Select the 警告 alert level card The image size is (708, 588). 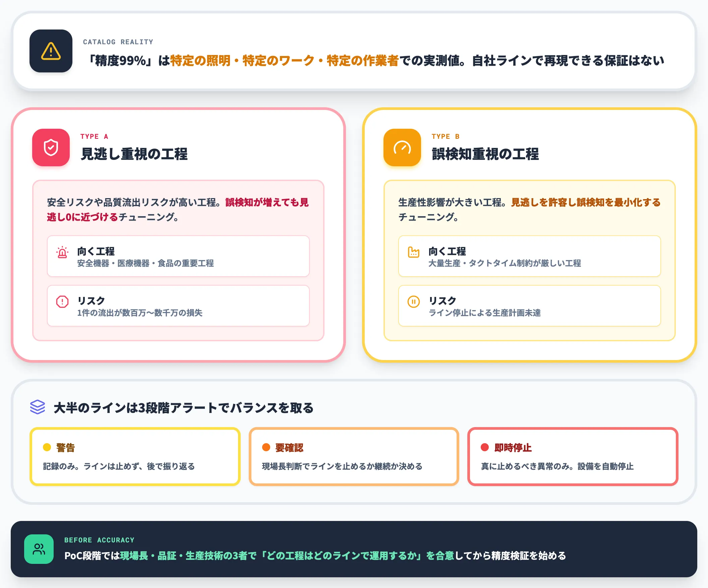click(x=135, y=457)
